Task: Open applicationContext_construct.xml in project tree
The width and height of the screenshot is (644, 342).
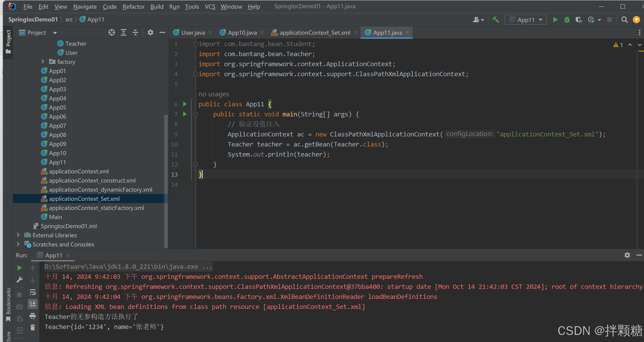Action: point(92,180)
